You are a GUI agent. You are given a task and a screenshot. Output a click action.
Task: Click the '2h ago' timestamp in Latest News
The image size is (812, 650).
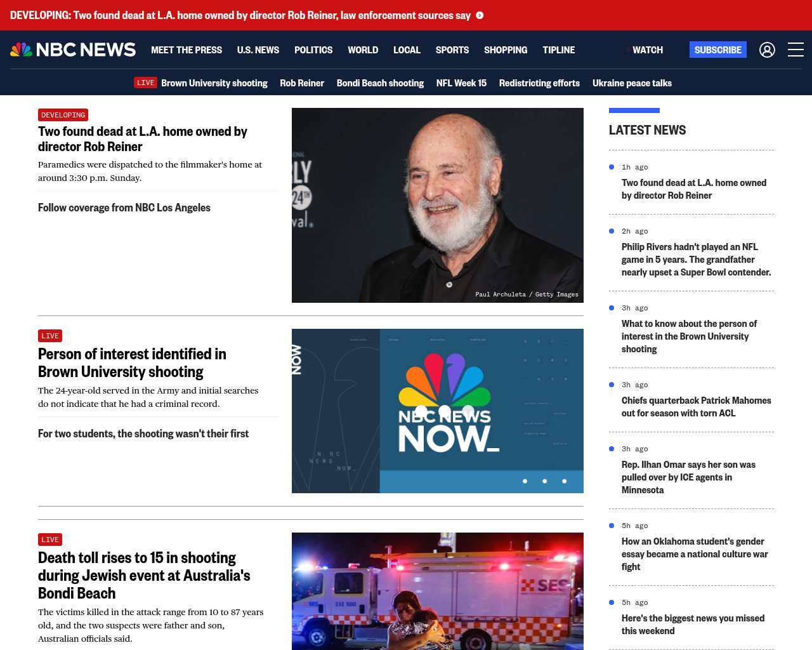(x=634, y=232)
